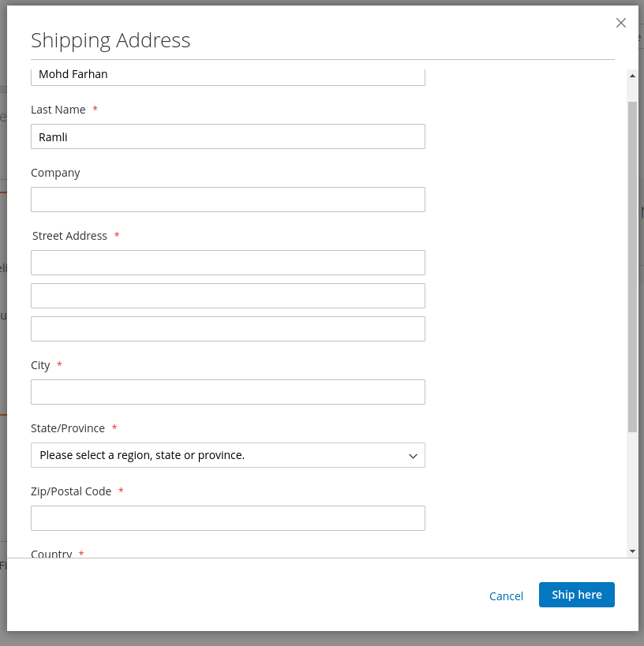
Task: Click the dialog's vertical scrollbar thumb
Action: tap(632, 265)
